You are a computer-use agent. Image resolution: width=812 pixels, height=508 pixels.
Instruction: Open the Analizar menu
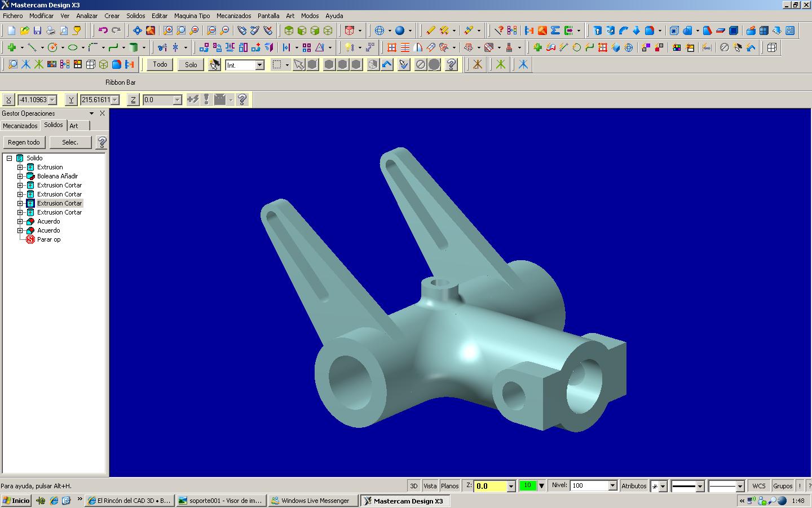pos(87,16)
